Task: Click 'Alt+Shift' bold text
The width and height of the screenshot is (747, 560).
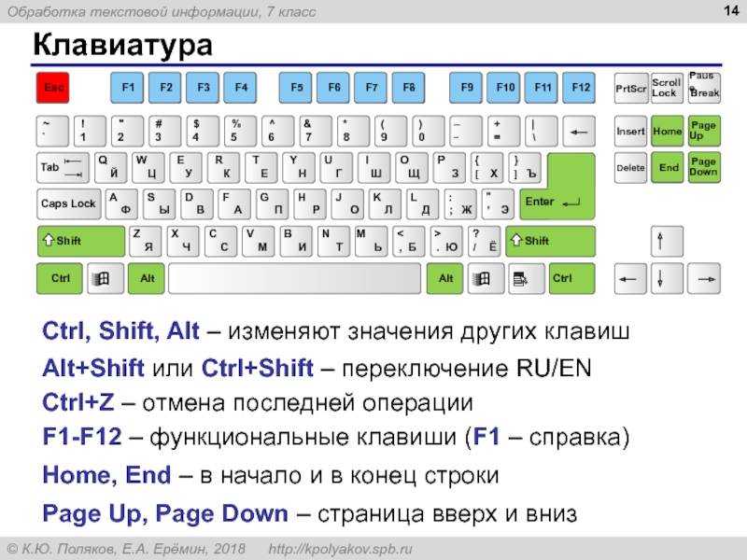Action: click(93, 368)
